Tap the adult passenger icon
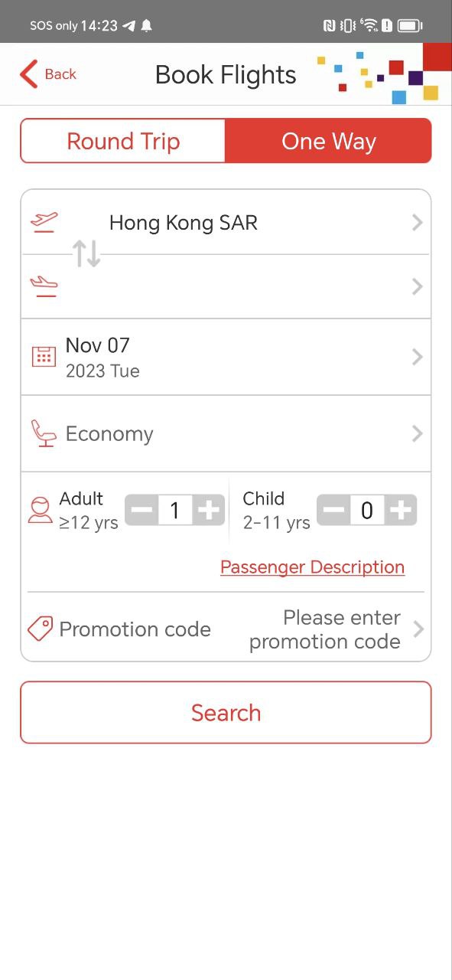 (40, 510)
